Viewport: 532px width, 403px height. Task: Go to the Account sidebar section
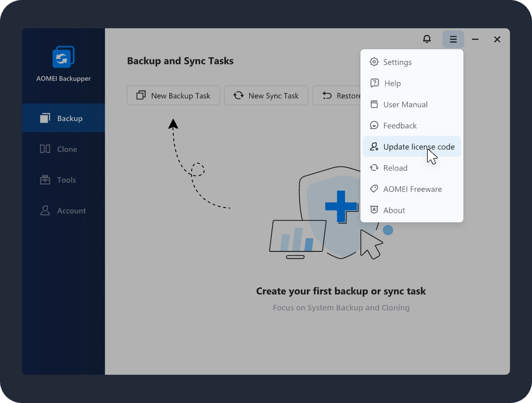[64, 211]
